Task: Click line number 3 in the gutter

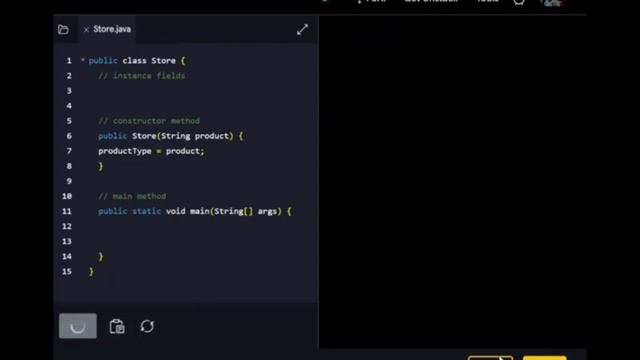Action: coord(69,91)
